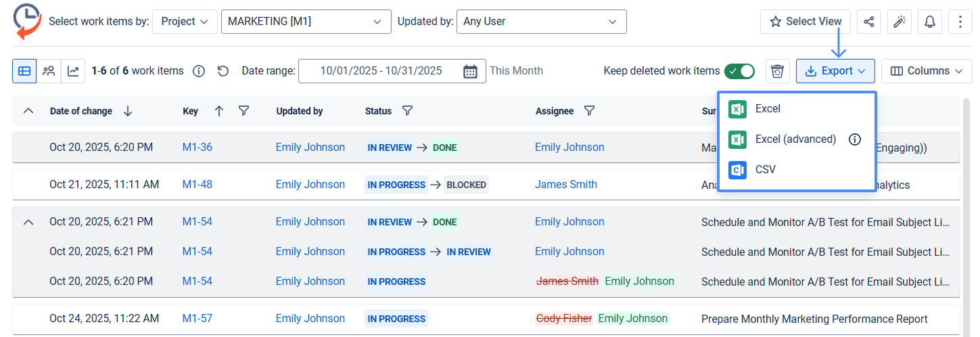This screenshot has width=980, height=337.
Task: Filter the Status column
Action: 408,111
